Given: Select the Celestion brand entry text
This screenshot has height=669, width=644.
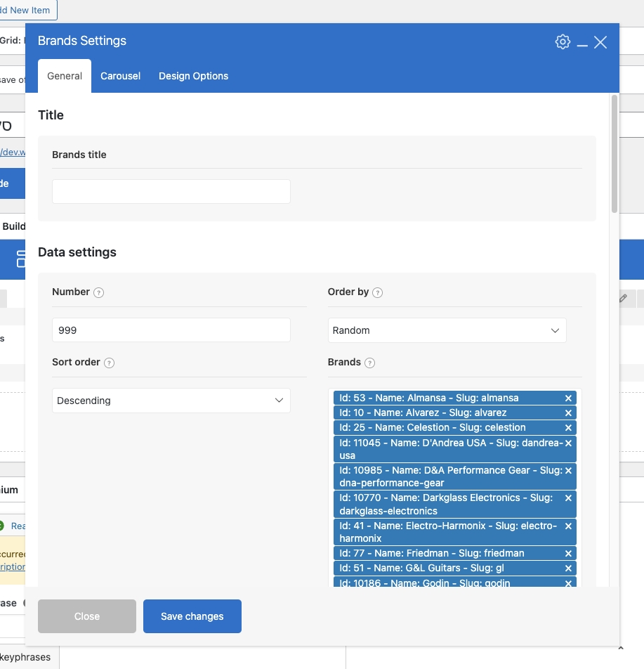Looking at the screenshot, I should point(433,427).
